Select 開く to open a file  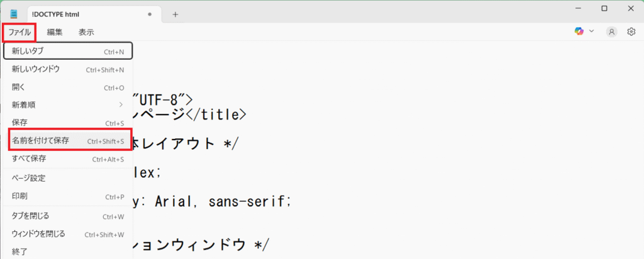68,87
